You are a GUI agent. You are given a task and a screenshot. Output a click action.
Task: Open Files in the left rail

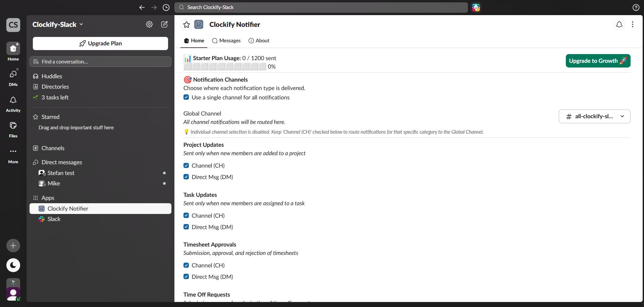point(13,129)
